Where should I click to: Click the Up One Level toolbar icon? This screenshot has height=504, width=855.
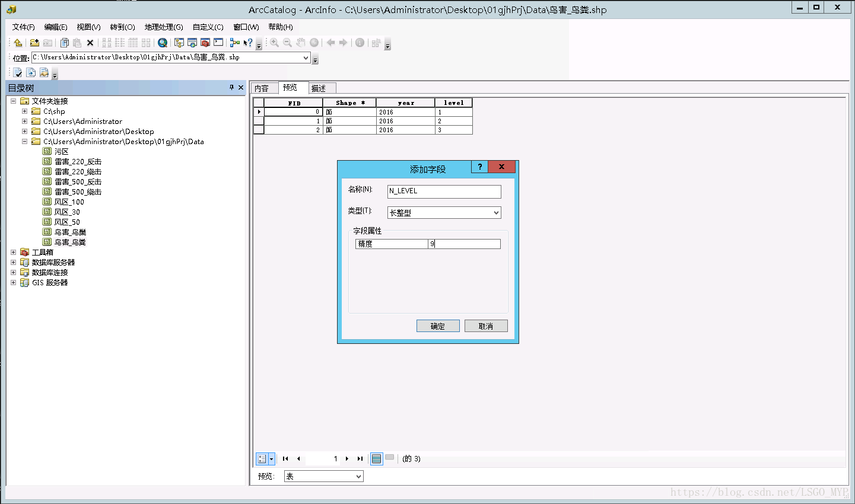click(18, 43)
